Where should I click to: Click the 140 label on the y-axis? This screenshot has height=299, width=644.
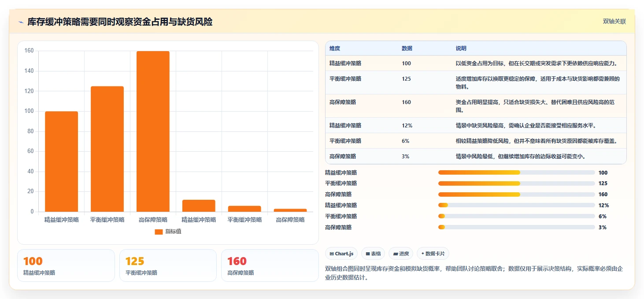click(29, 71)
